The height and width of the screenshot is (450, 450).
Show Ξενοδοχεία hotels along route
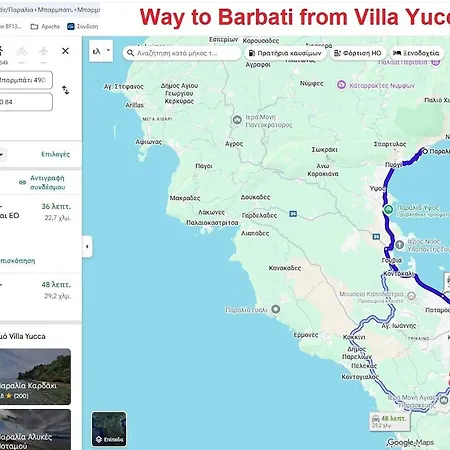(x=417, y=53)
